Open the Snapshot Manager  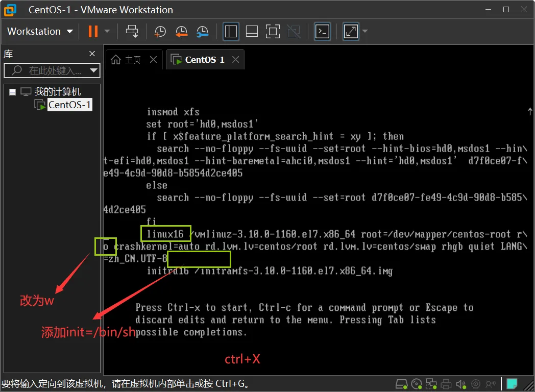202,31
